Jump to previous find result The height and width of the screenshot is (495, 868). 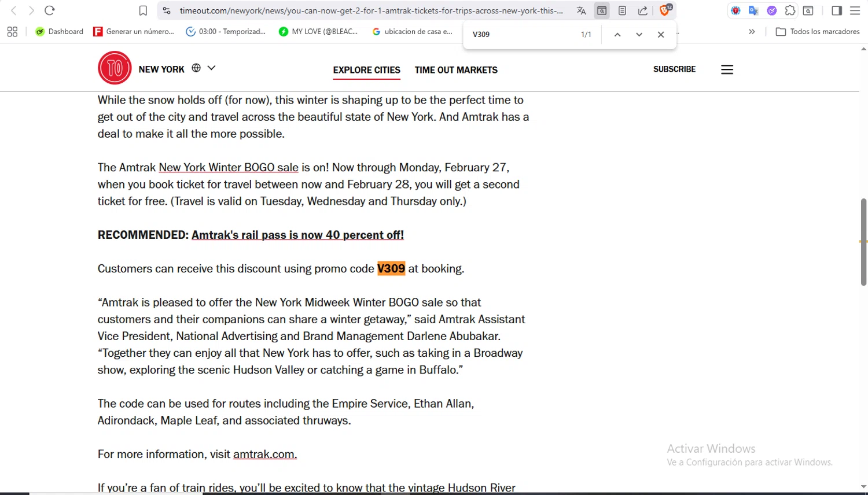(617, 35)
